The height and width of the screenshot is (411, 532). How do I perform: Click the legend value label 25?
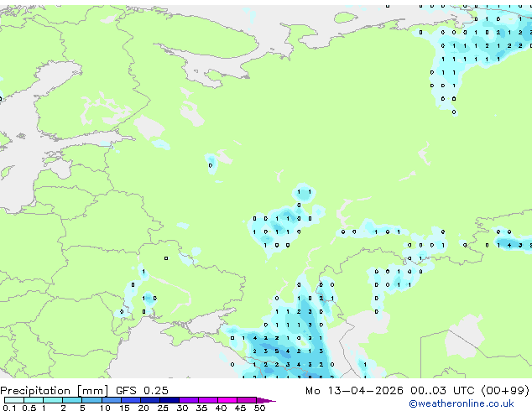[x=163, y=408]
